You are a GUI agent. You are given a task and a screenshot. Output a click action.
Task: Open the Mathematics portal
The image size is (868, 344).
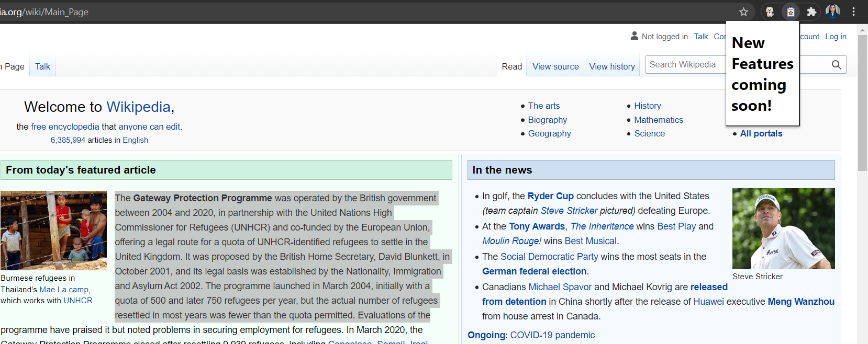tap(659, 120)
